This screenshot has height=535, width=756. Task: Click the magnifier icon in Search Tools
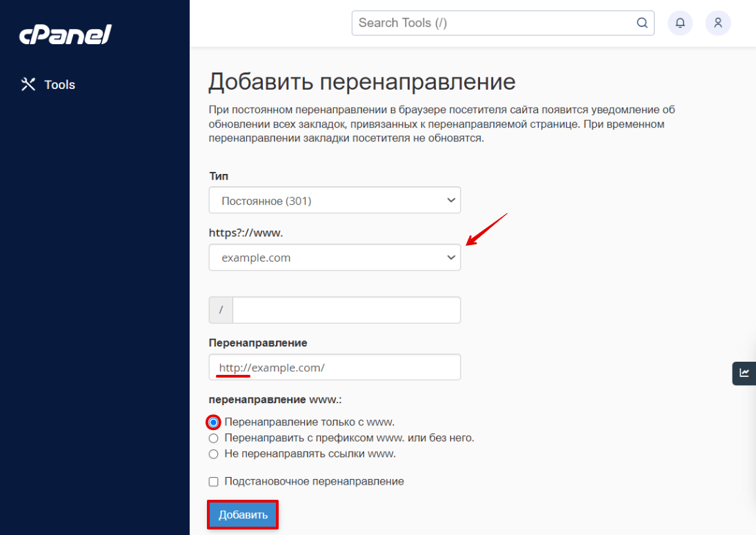[x=641, y=23]
